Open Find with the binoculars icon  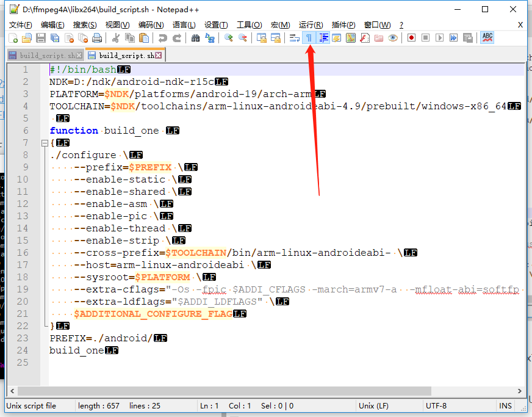click(196, 38)
